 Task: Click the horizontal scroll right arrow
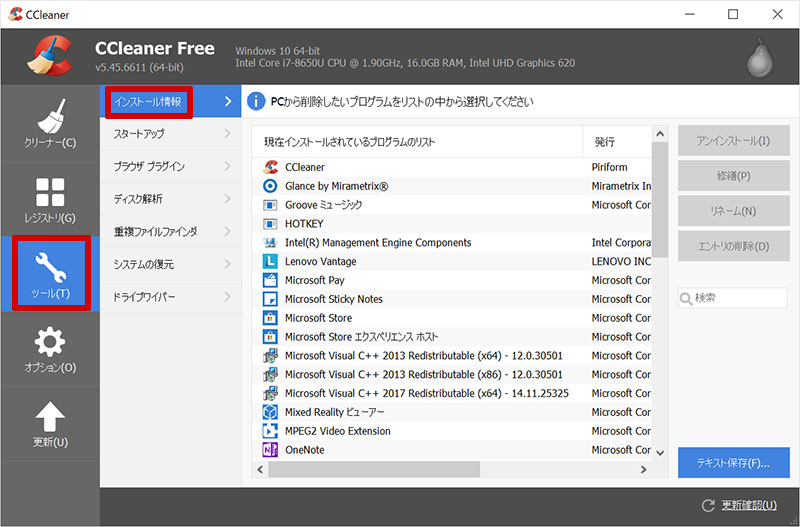point(643,469)
